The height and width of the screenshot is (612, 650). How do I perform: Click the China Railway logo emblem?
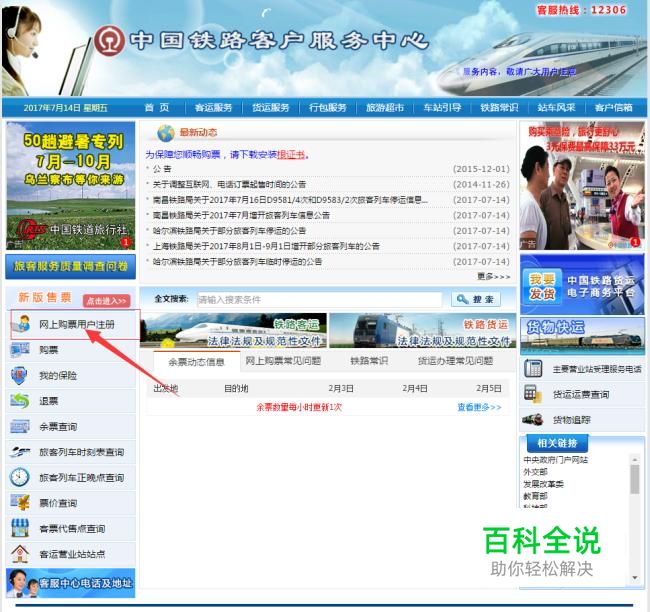point(109,41)
